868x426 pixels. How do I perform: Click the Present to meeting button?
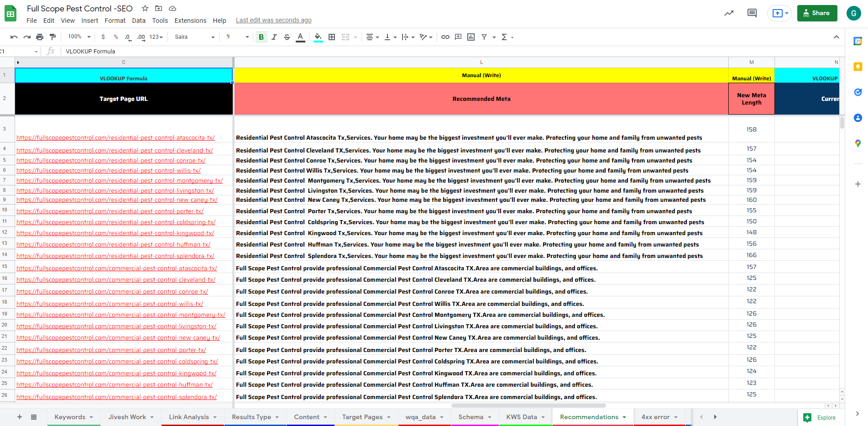tap(779, 13)
